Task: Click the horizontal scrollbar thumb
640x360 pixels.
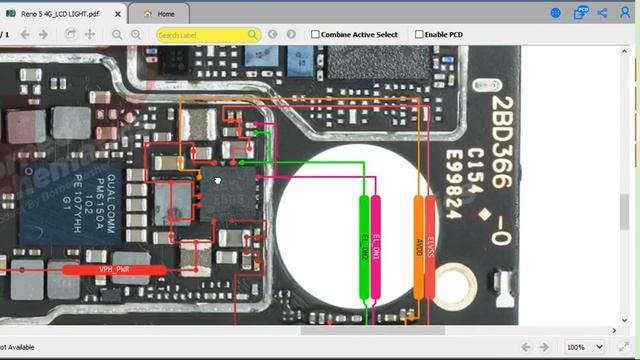Action: click(373, 330)
